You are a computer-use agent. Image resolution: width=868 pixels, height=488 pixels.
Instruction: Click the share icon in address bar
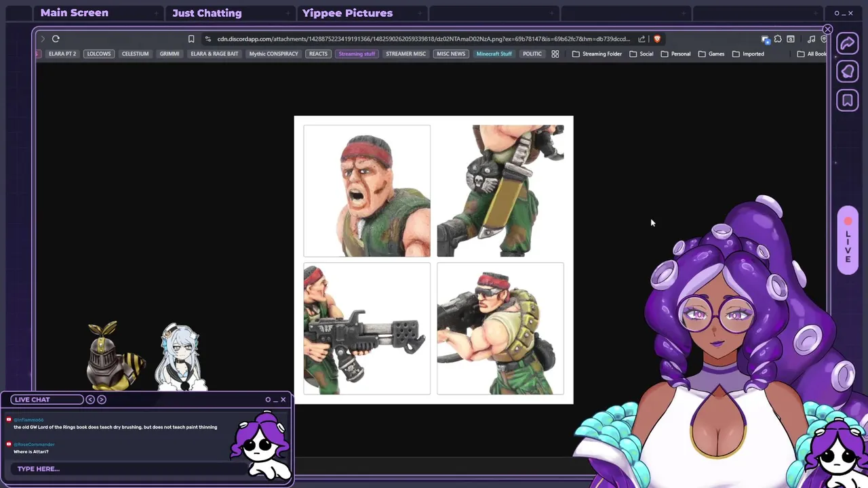[642, 39]
